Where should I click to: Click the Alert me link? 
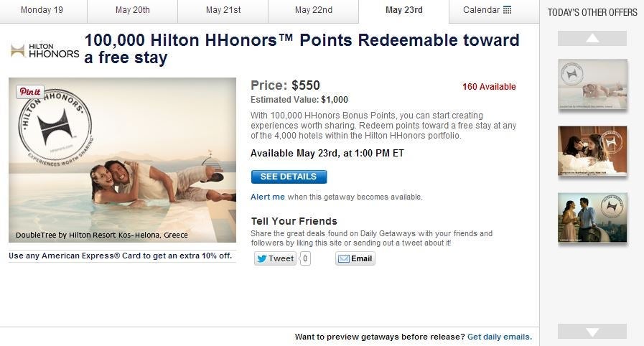[268, 197]
